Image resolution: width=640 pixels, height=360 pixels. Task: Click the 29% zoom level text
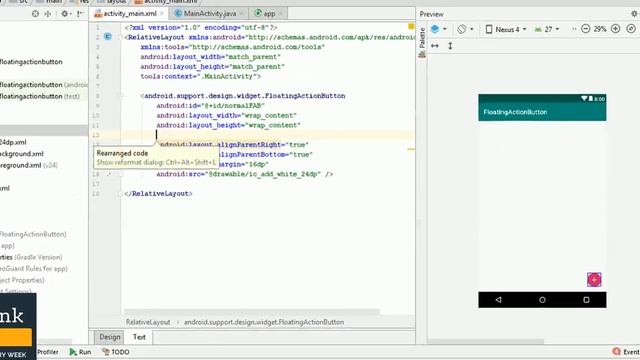point(600,29)
